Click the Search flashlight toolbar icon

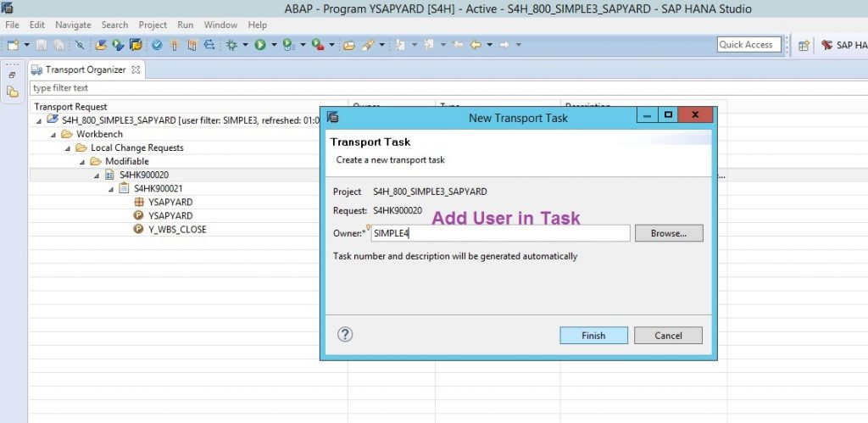(368, 46)
